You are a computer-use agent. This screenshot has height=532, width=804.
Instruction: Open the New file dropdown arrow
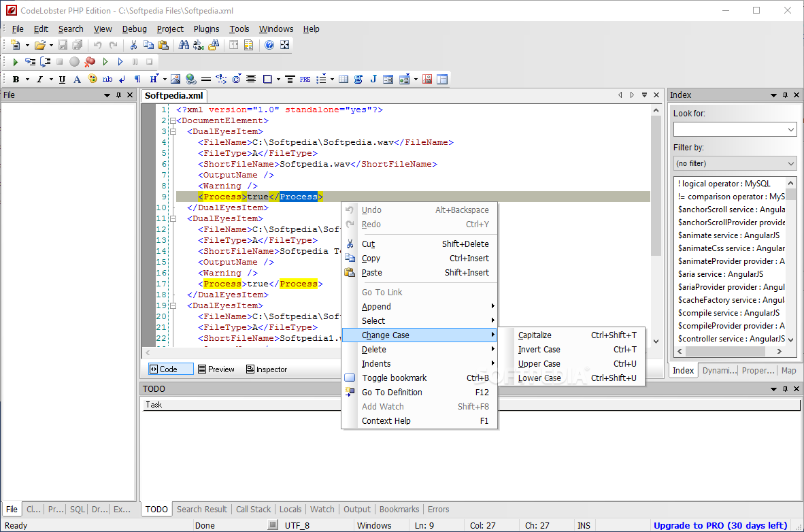(x=27, y=45)
